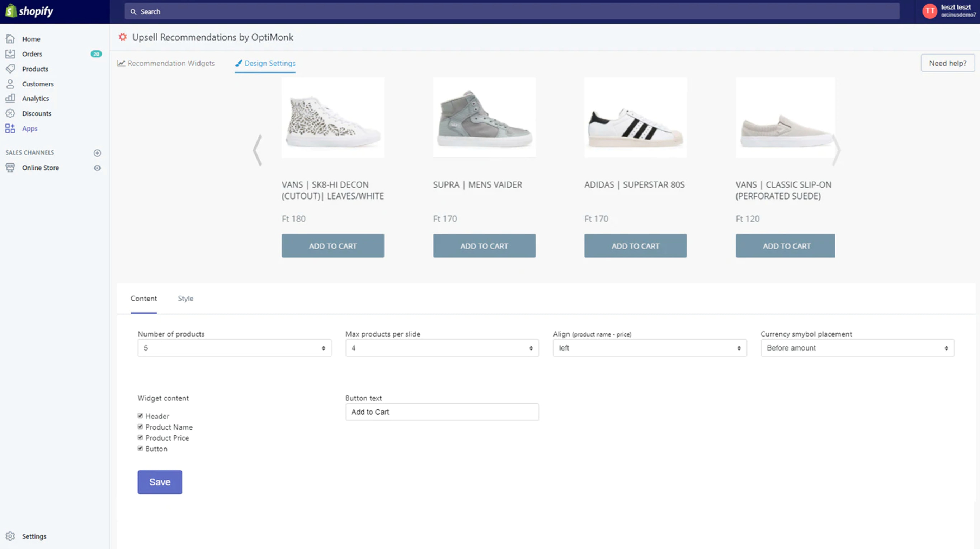Preview the Online Store with the eye icon
Viewport: 980px width, 549px height.
point(98,168)
